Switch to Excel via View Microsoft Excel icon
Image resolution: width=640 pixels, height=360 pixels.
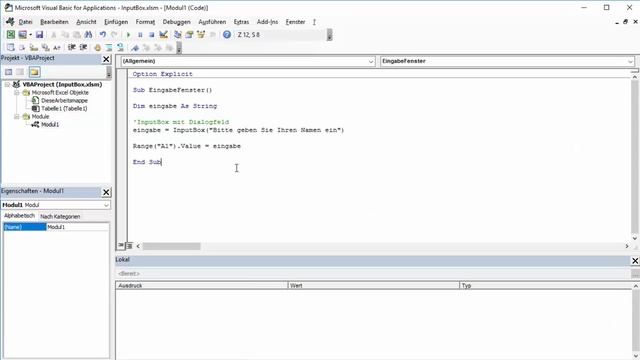coord(11,35)
